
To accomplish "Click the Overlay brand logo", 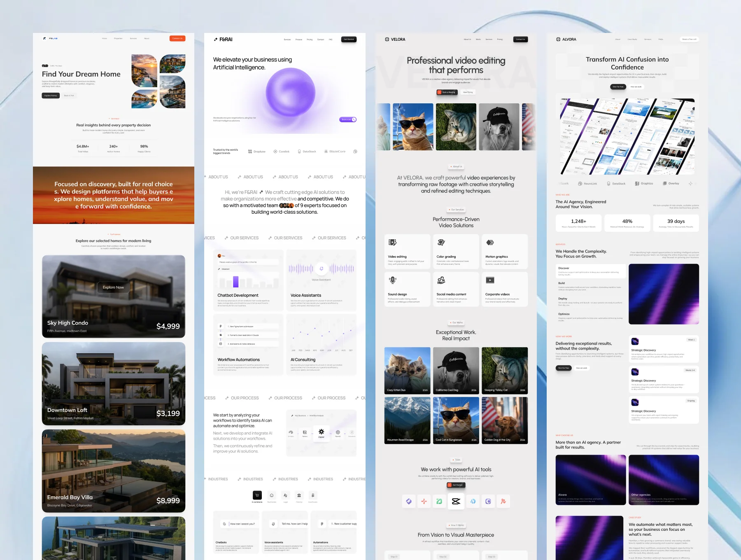I will click(671, 184).
